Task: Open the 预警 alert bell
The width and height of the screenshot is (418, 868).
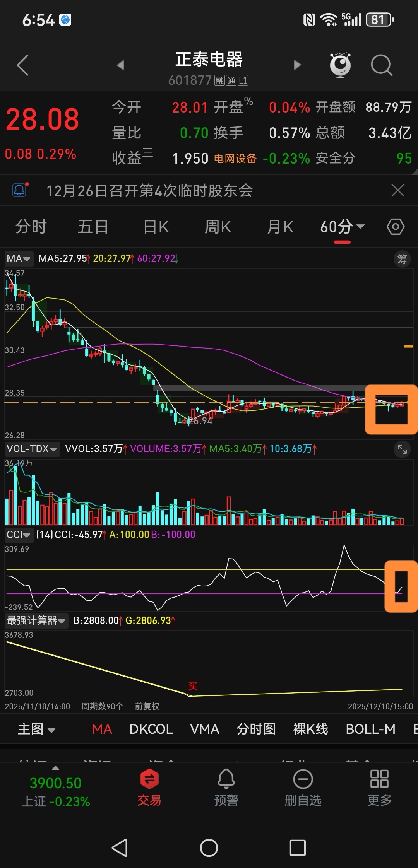Action: point(226,787)
